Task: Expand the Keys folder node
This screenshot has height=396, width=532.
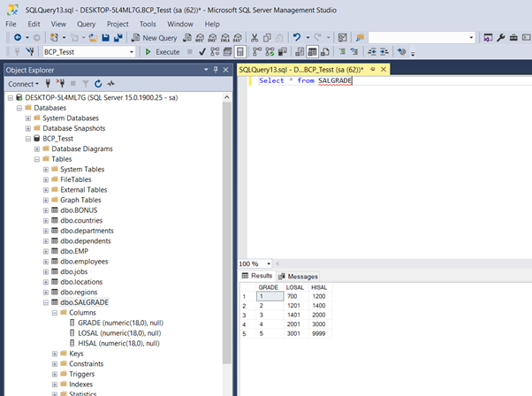Action: 55,354
